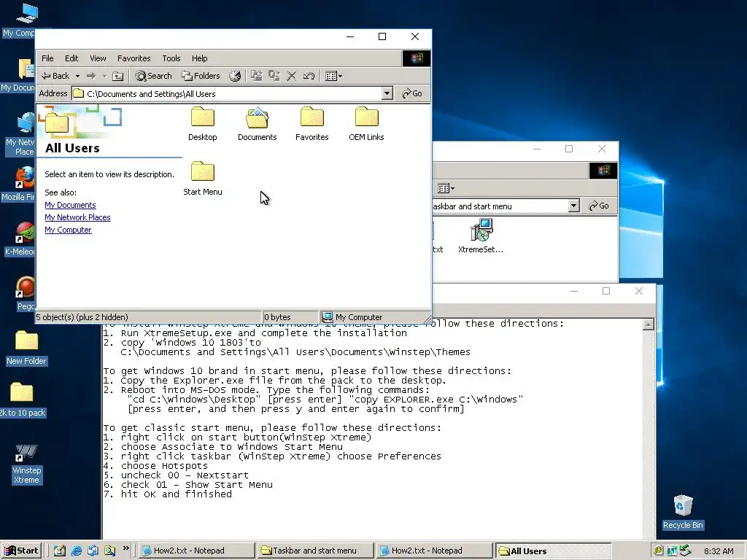Open the Views dropdown in All Users window
The height and width of the screenshot is (560, 747).
point(333,76)
